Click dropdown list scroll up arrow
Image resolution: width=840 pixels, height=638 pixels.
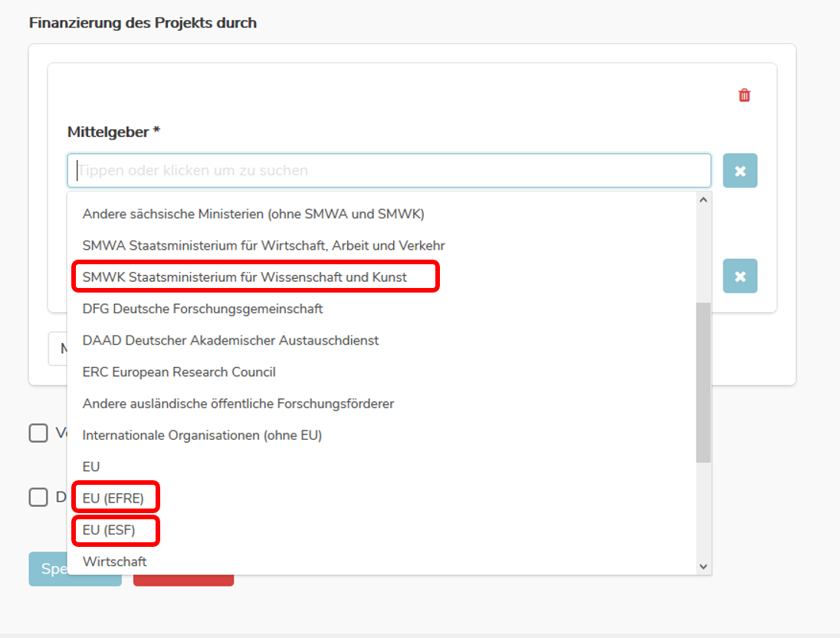pos(704,200)
